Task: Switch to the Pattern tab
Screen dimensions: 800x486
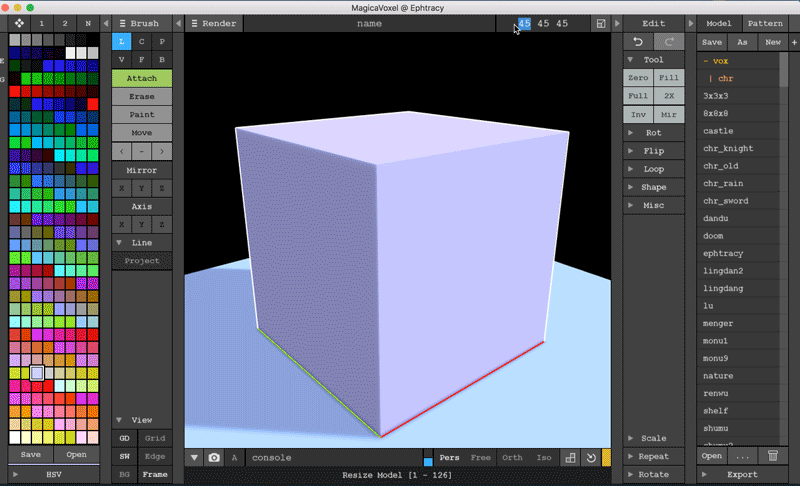Action: coord(765,23)
